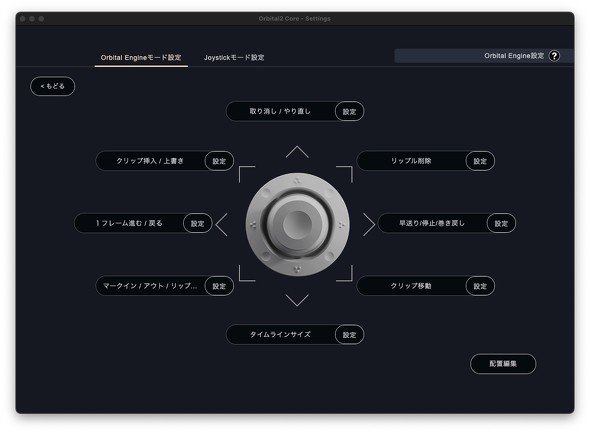Click the down arrow below the dial

[297, 300]
